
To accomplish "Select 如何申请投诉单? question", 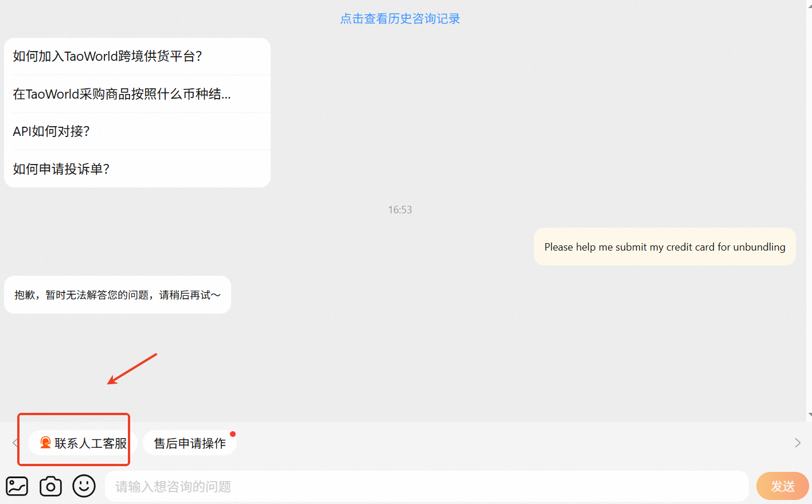I will pos(137,169).
